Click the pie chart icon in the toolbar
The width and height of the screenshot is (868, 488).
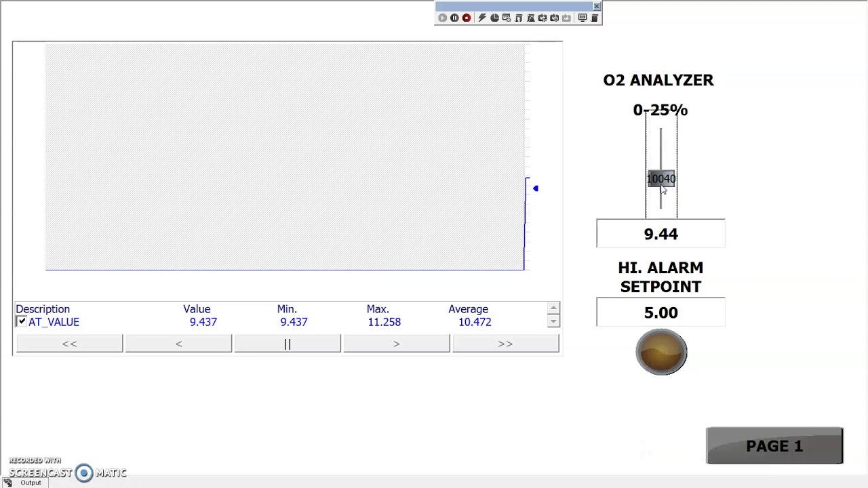[x=494, y=18]
